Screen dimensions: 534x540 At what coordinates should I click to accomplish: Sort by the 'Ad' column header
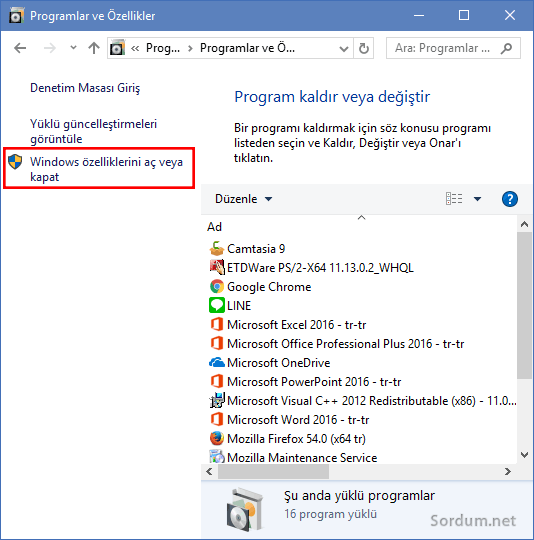pos(214,227)
